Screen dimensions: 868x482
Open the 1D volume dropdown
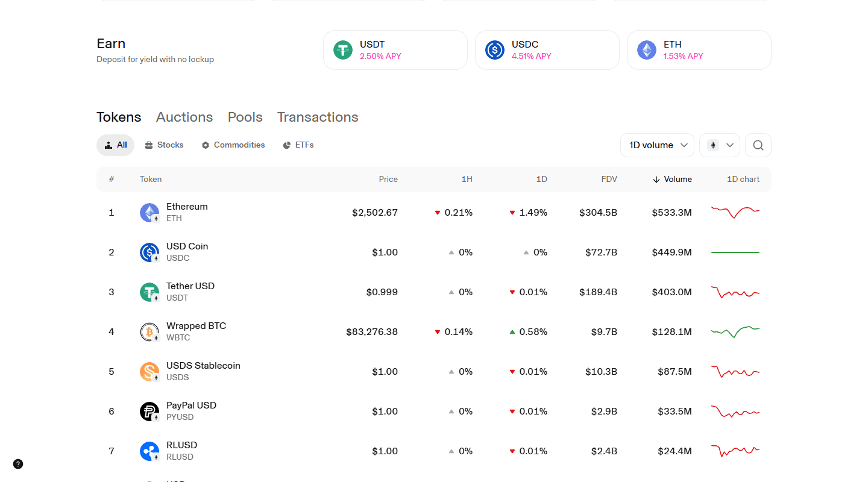[657, 145]
